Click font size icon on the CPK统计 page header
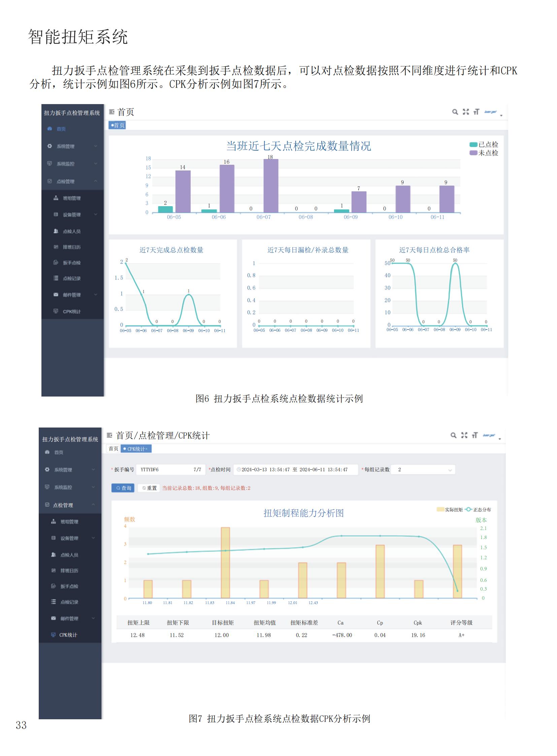Viewport: 557px width, 756px height. point(475,435)
